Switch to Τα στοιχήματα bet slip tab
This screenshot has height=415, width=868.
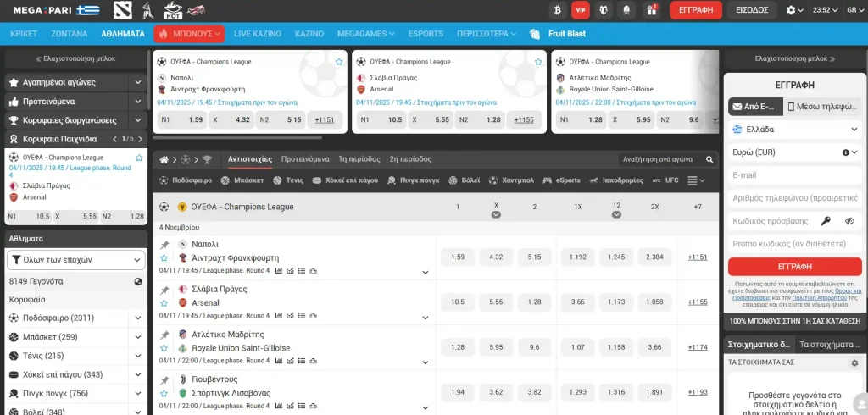pos(829,344)
